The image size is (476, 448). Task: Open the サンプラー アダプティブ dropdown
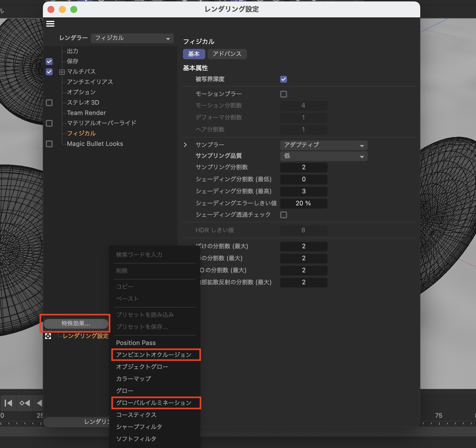coord(324,145)
